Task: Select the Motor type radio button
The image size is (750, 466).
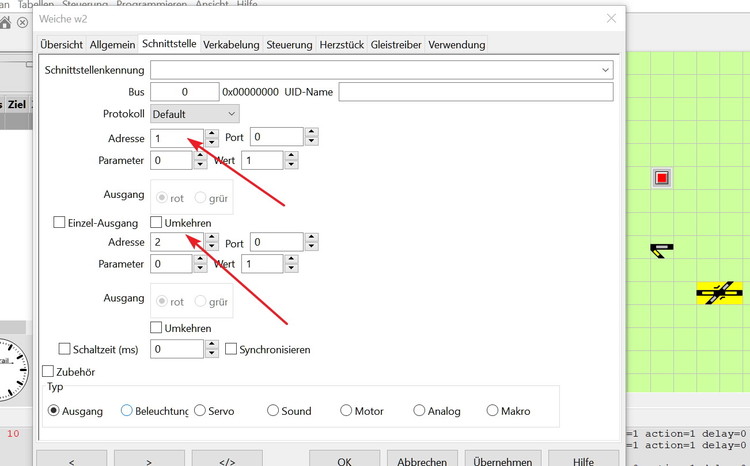Action: (346, 411)
